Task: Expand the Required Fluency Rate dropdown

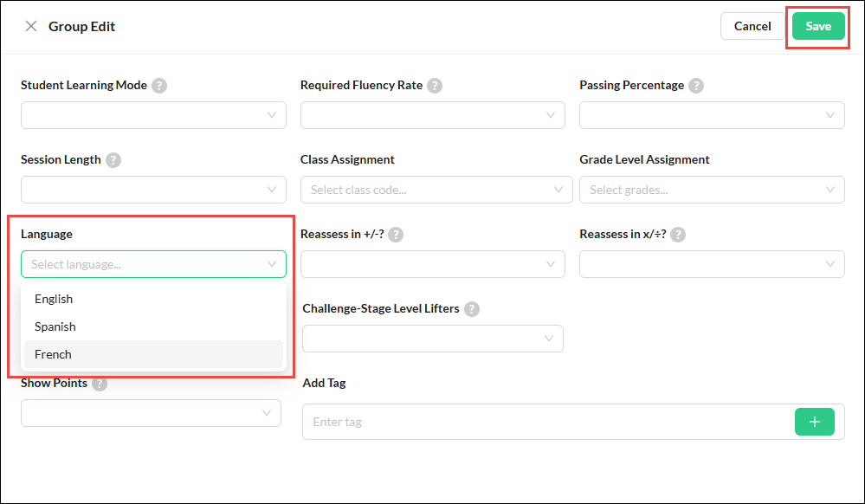Action: (x=433, y=115)
